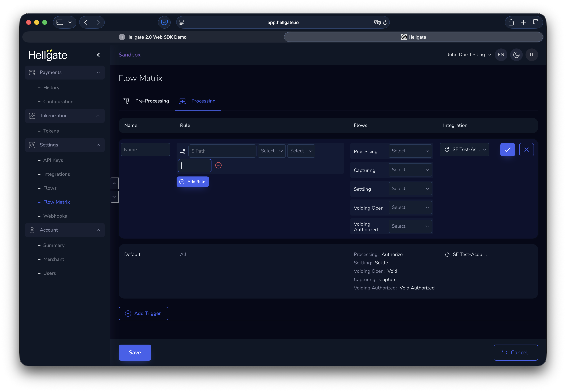The width and height of the screenshot is (566, 392).
Task: Open John Doe Testing account dropdown
Action: coord(469,55)
